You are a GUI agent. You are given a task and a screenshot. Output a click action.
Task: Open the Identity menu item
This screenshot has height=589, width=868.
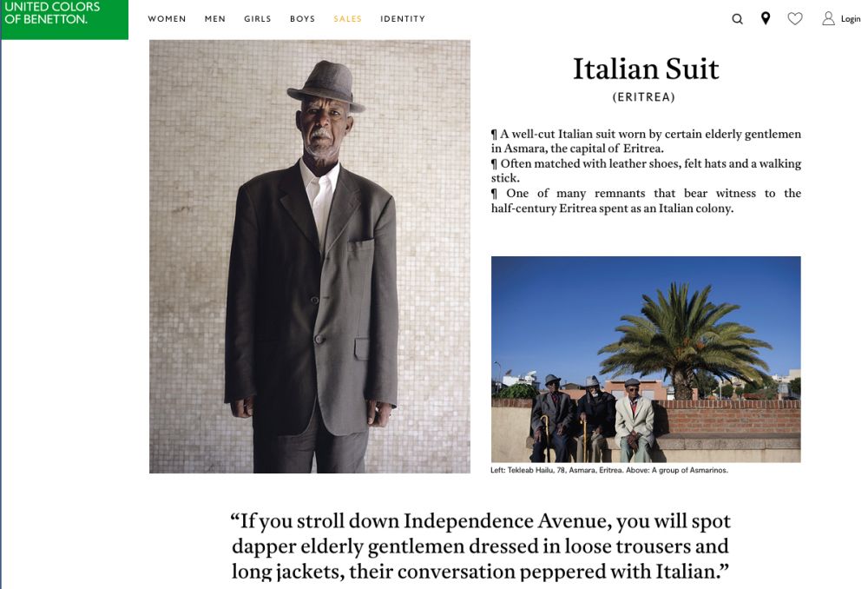(403, 19)
